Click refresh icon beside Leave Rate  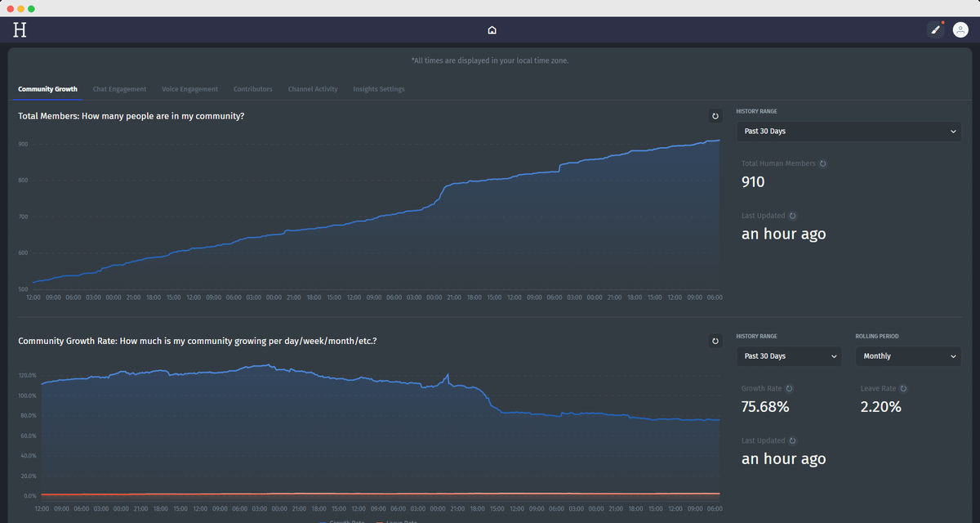pos(903,389)
